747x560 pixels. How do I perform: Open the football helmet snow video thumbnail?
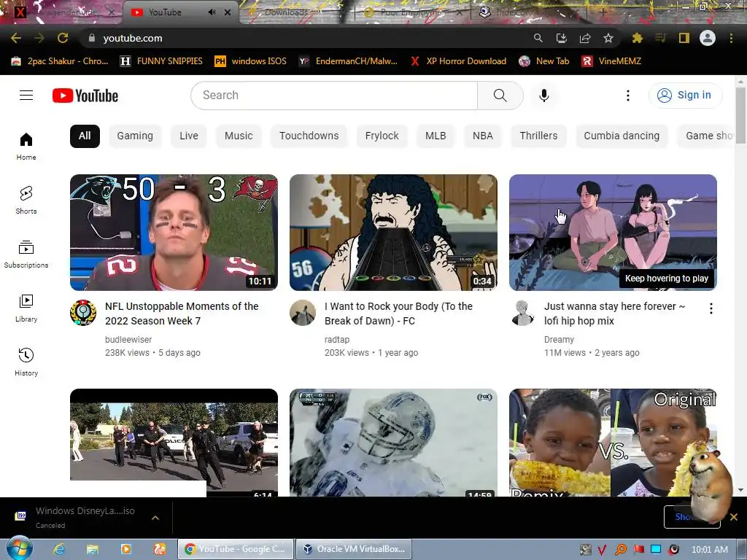pos(393,443)
